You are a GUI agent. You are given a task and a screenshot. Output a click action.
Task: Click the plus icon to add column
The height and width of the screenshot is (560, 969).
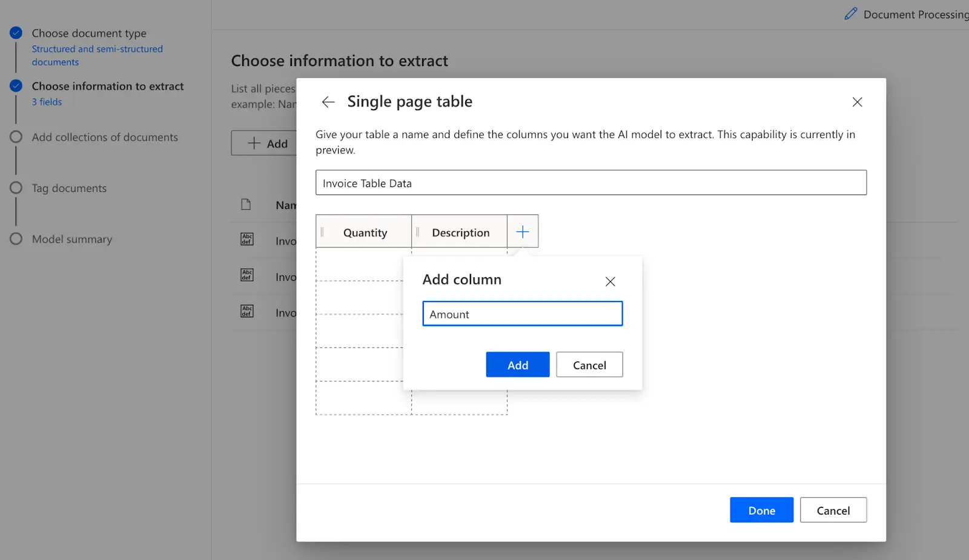(523, 232)
